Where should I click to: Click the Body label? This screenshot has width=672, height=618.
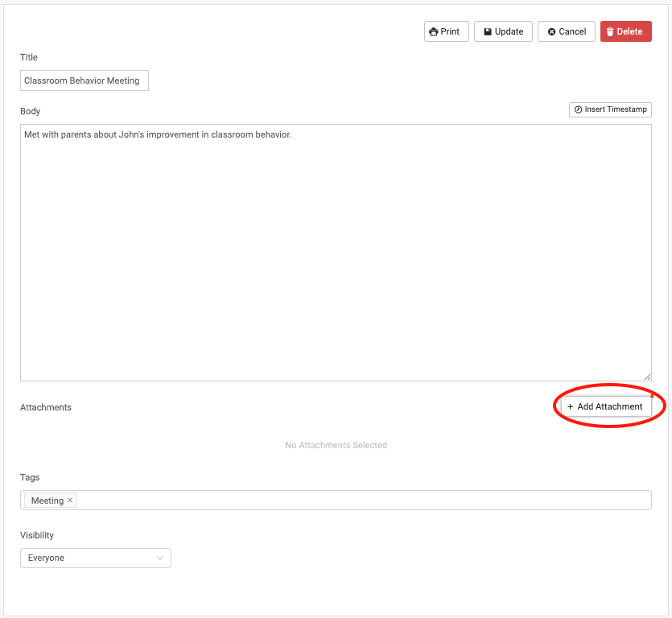coord(30,111)
